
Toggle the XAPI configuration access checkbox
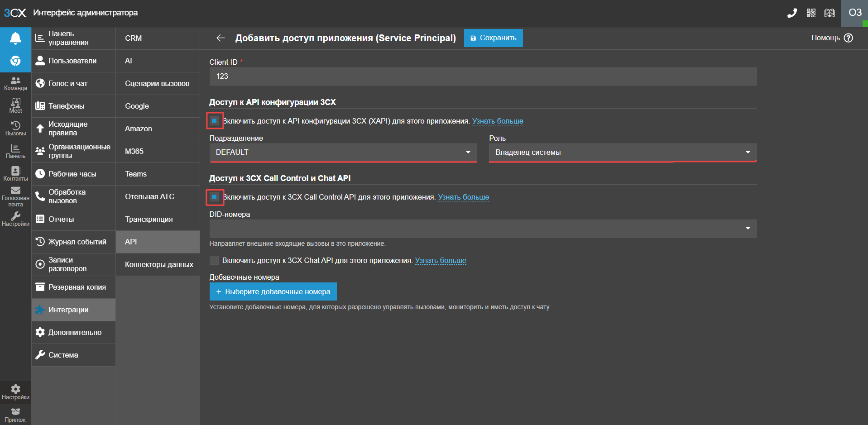214,121
